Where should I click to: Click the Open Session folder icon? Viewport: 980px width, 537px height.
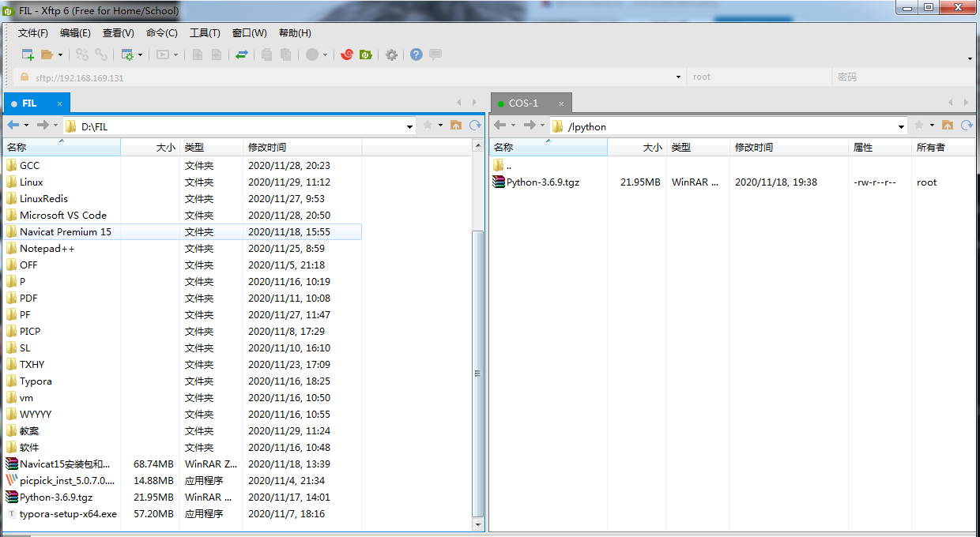point(47,54)
